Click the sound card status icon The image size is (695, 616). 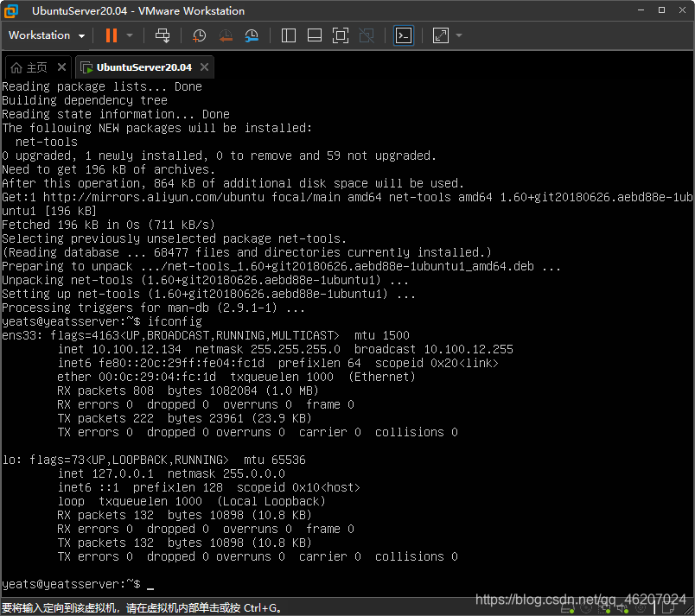622,608
